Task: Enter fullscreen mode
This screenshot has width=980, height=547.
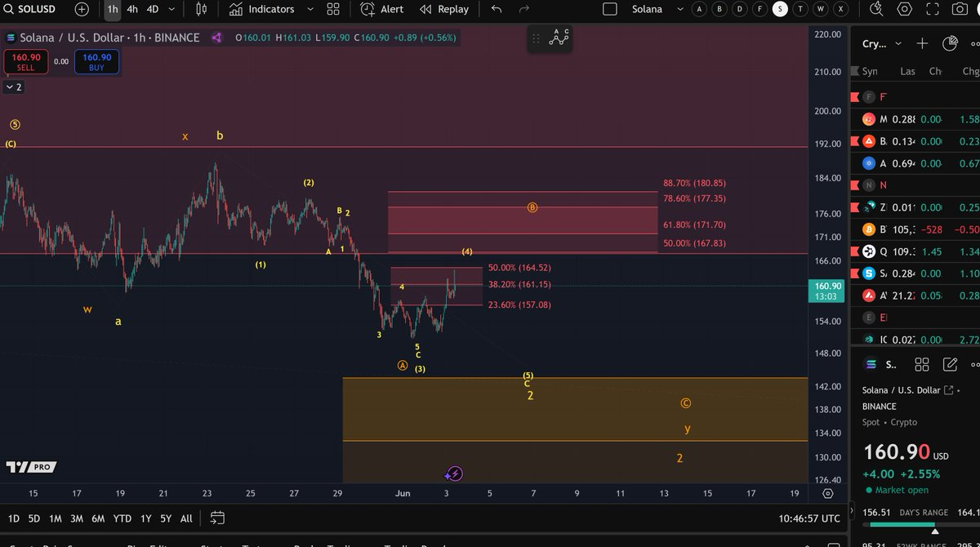Action: click(932, 9)
